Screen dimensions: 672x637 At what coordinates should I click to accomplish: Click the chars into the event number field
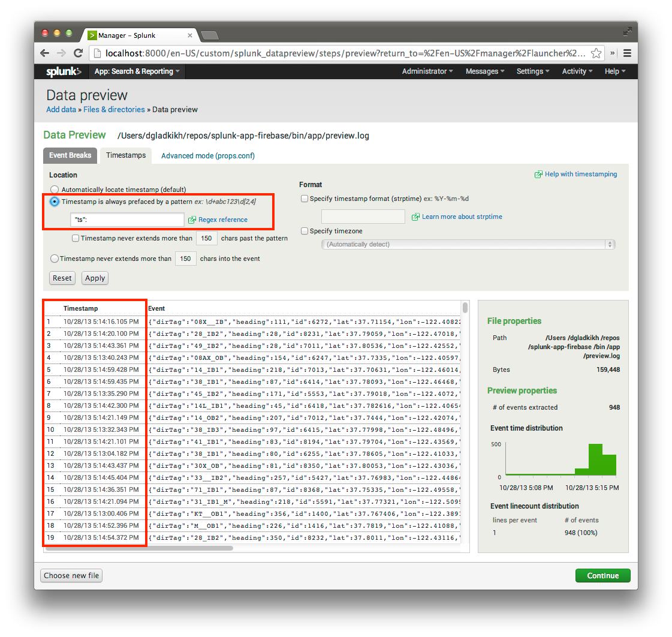[x=186, y=259]
